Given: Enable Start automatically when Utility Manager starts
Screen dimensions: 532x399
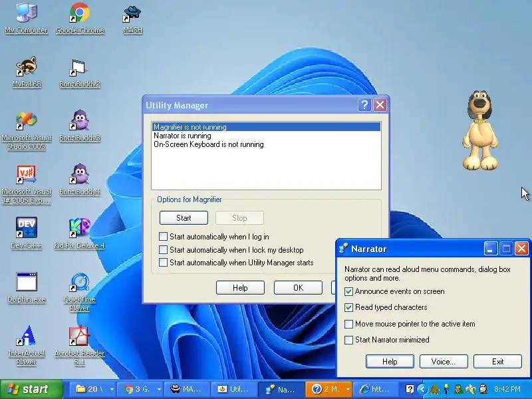Looking at the screenshot, I should pos(163,262).
